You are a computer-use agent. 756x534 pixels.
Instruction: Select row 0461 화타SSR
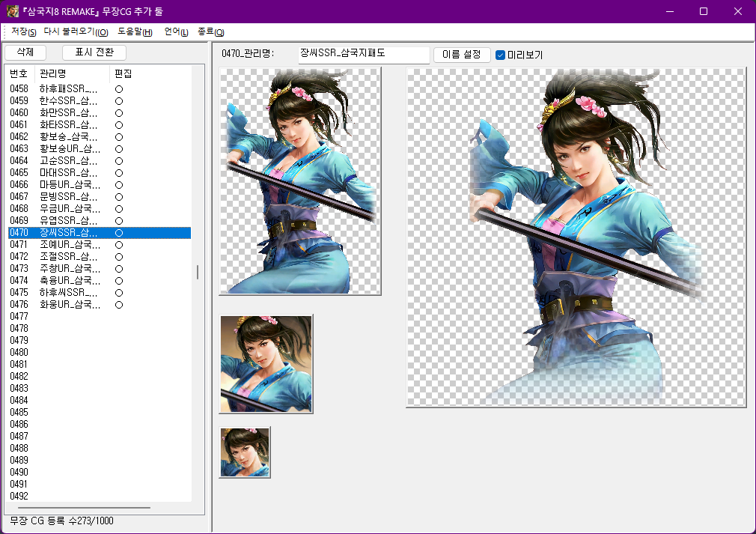(100, 125)
